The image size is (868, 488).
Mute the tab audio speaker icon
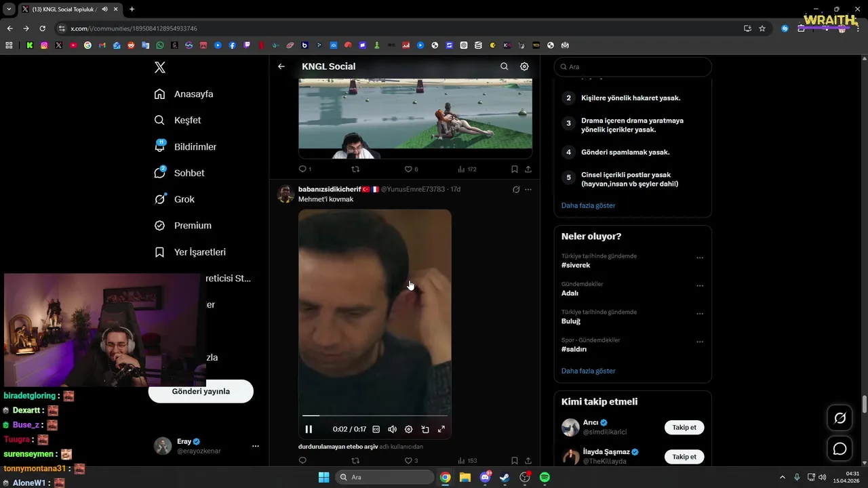click(104, 9)
